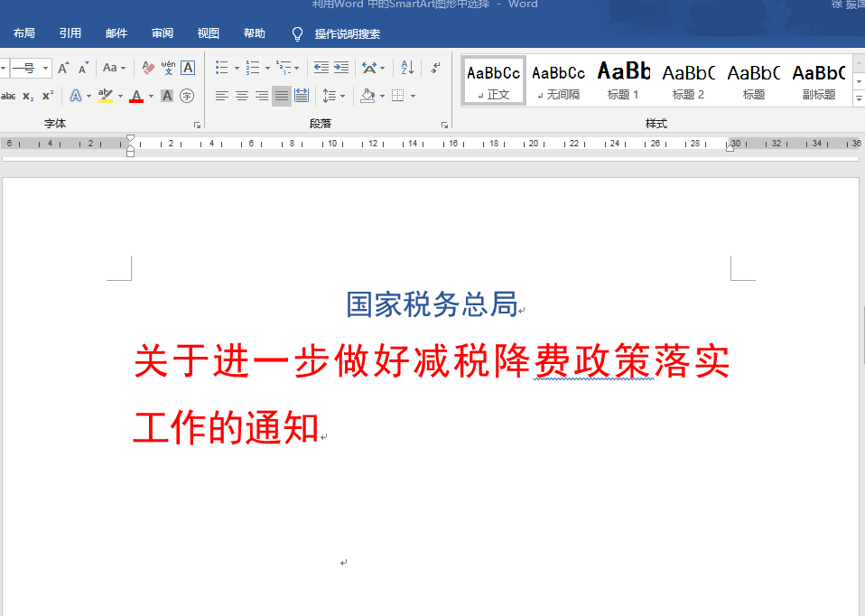Open the Paragraph dialog launcher in 段落 group
Image resolution: width=865 pixels, height=616 pixels.
point(444,126)
